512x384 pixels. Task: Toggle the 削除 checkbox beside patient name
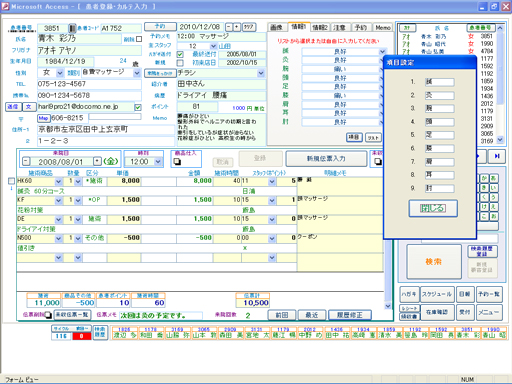[x=139, y=39]
